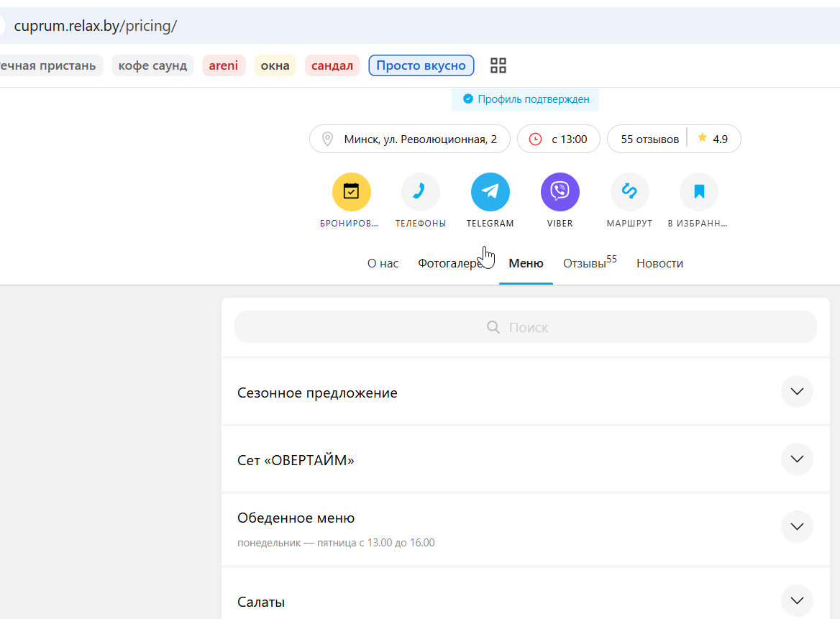The height and width of the screenshot is (619, 840).
Task: Click the star rating 4.9 badge
Action: (713, 139)
